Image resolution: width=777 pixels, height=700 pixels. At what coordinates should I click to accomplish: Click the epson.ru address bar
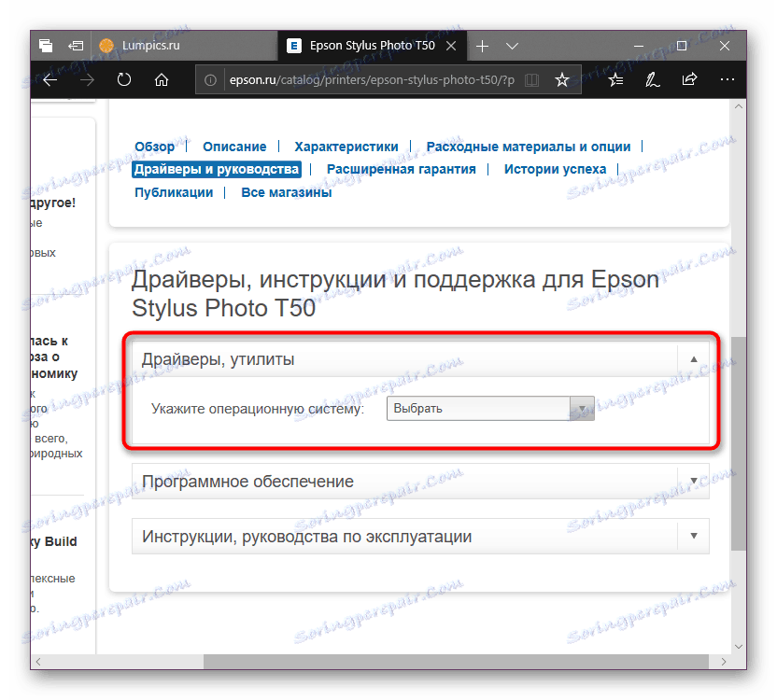[372, 79]
